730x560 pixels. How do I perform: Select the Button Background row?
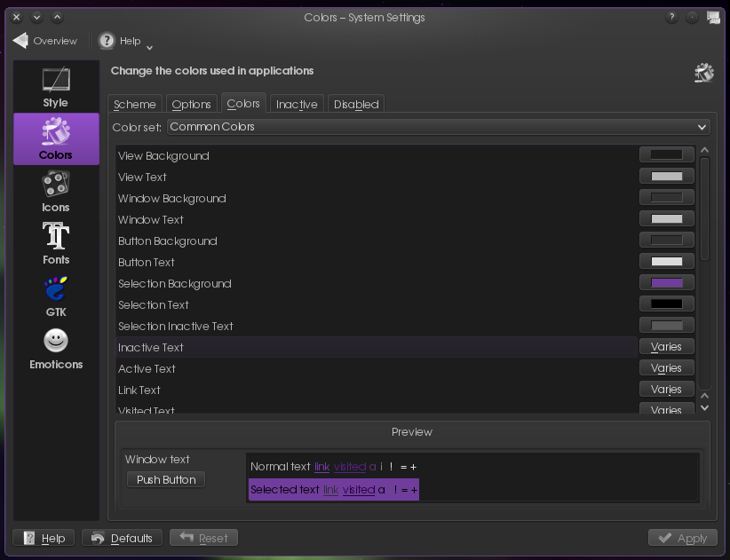click(x=377, y=241)
